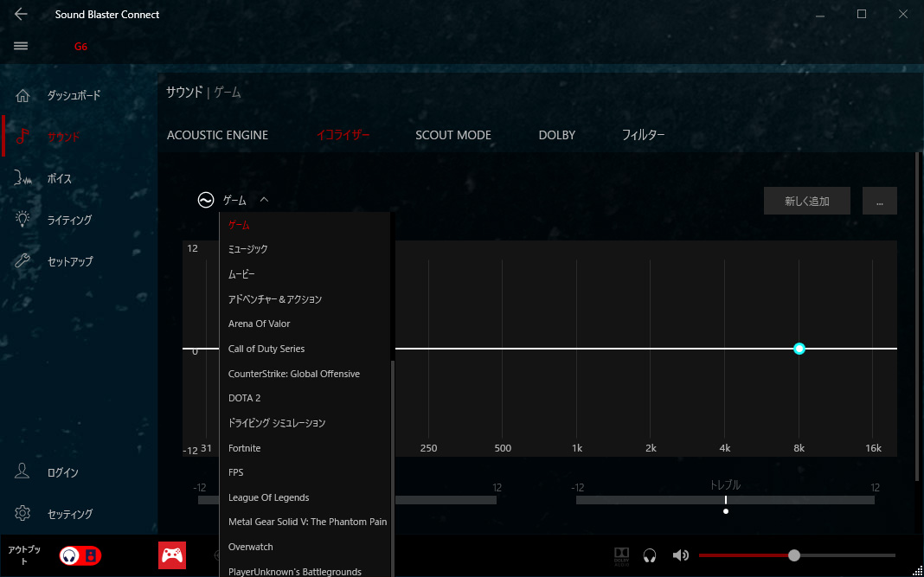Click the Dolby Audio icon
Viewport: 924px width, 577px height.
[x=621, y=555]
